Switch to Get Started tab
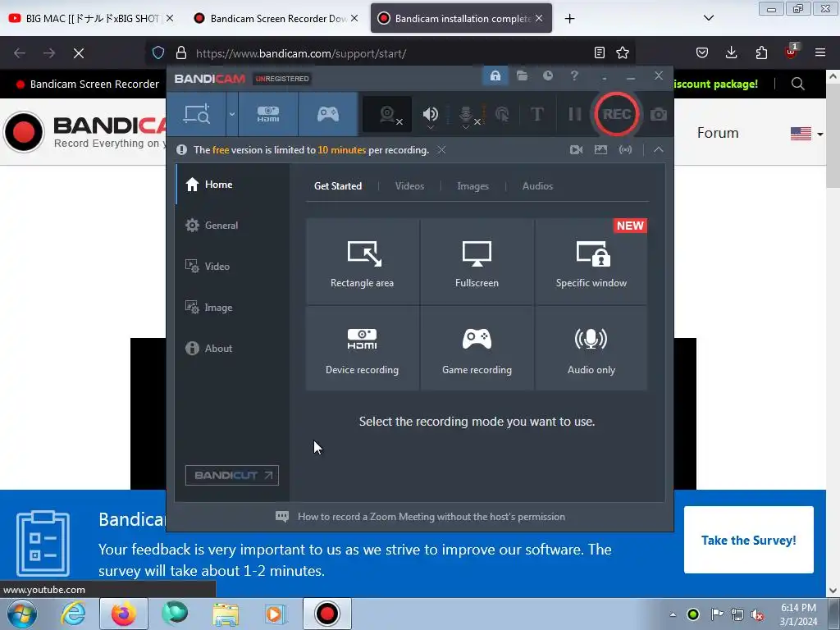The image size is (840, 630). pos(337,186)
